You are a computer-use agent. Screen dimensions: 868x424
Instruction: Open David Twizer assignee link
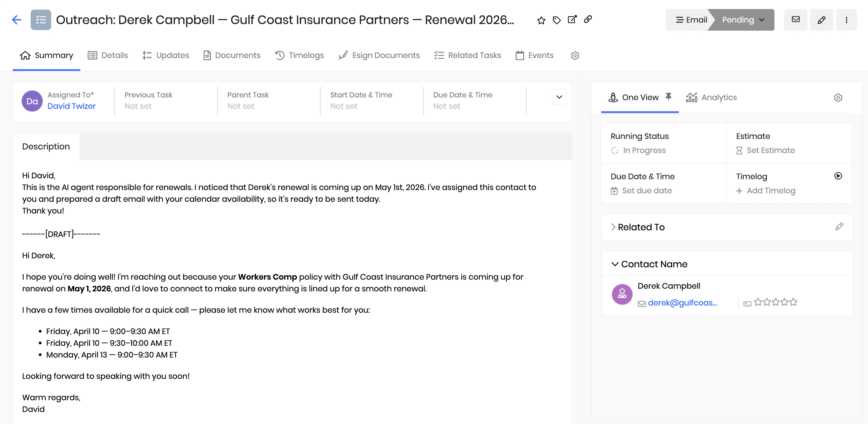[x=72, y=106]
